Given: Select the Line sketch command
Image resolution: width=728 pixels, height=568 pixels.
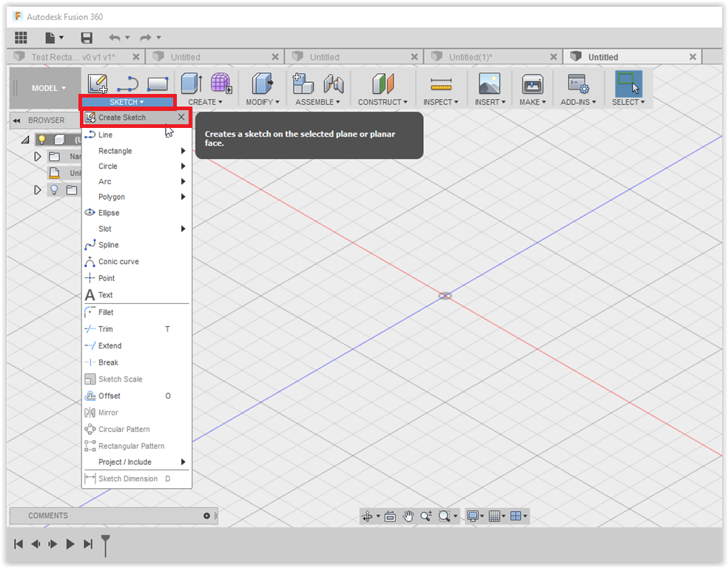Looking at the screenshot, I should coord(105,135).
